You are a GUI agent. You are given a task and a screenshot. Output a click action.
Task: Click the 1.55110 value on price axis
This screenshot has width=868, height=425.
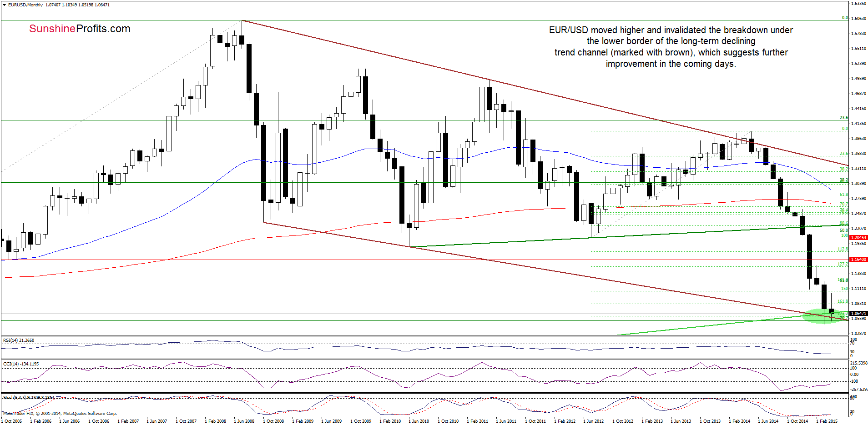click(x=858, y=49)
